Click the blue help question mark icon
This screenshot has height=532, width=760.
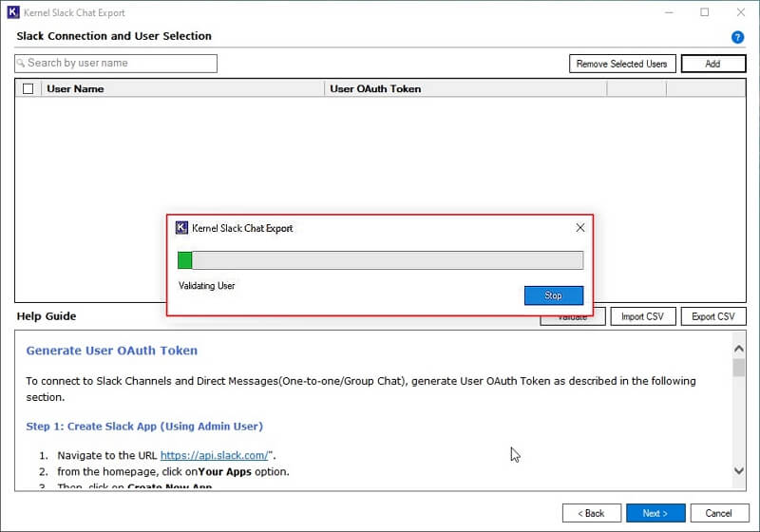point(737,37)
